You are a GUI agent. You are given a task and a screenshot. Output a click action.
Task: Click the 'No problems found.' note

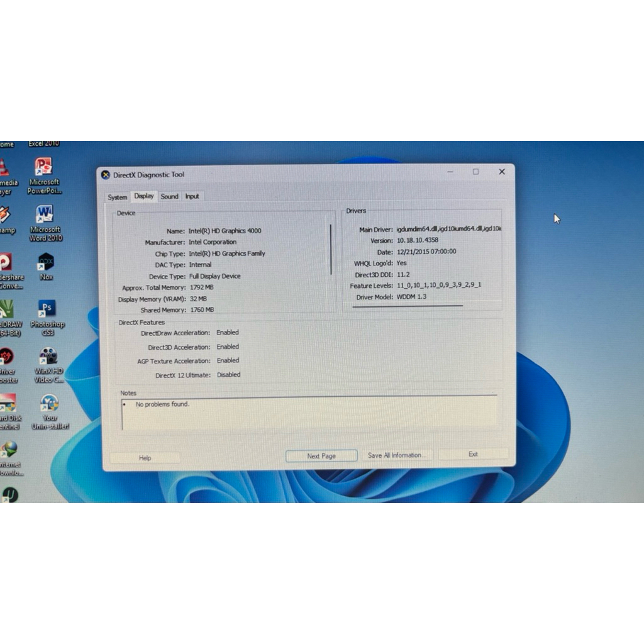click(162, 404)
